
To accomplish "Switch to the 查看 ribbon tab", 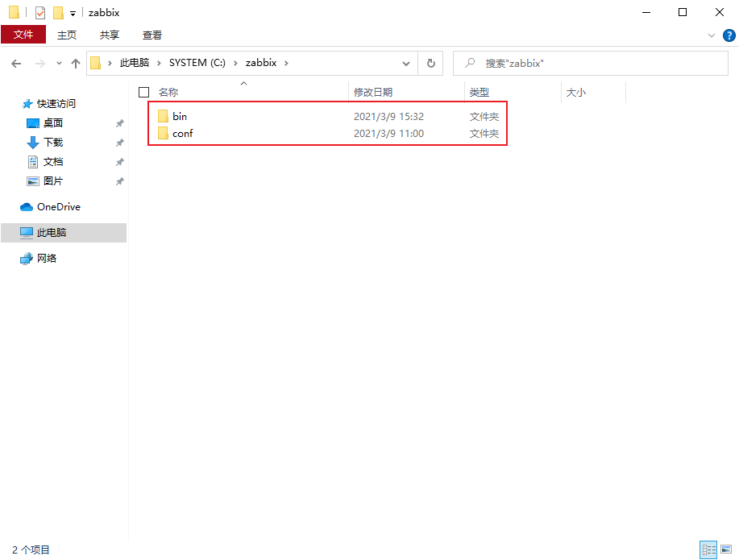I will pos(152,35).
